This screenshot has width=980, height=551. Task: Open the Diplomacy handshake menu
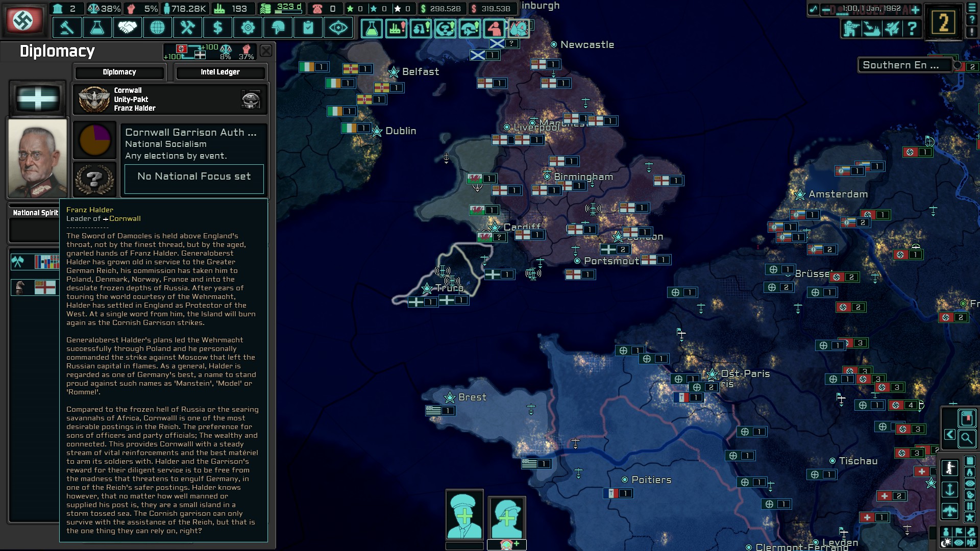click(127, 28)
